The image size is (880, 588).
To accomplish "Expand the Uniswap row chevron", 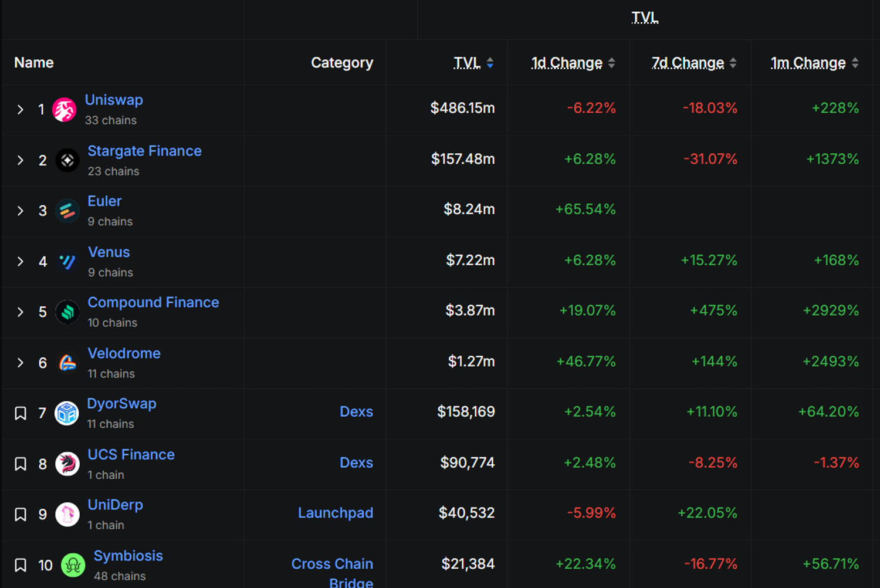I will [x=21, y=110].
